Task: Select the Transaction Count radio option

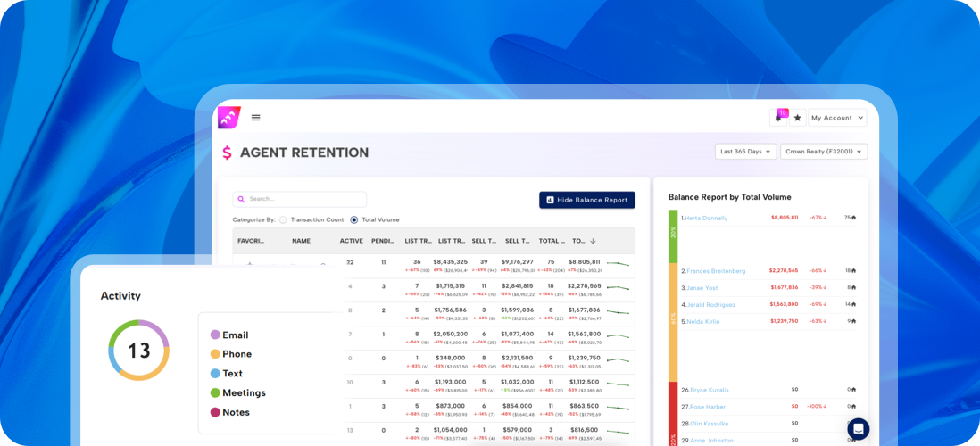Action: (x=283, y=219)
